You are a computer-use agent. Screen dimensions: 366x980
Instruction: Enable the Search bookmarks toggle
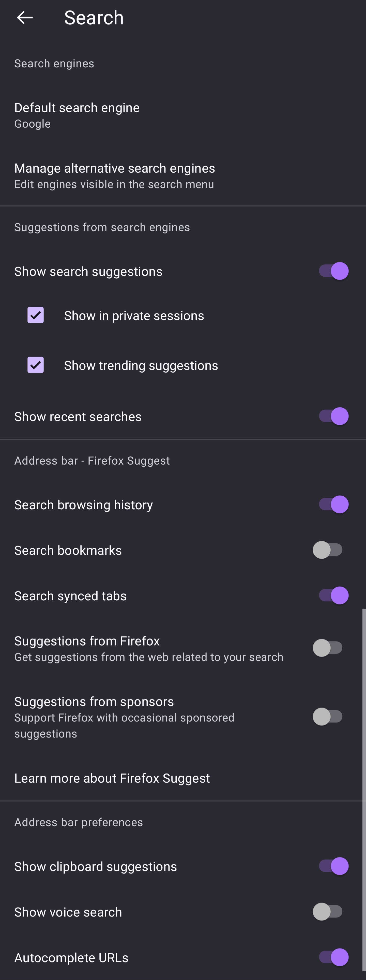pos(328,550)
